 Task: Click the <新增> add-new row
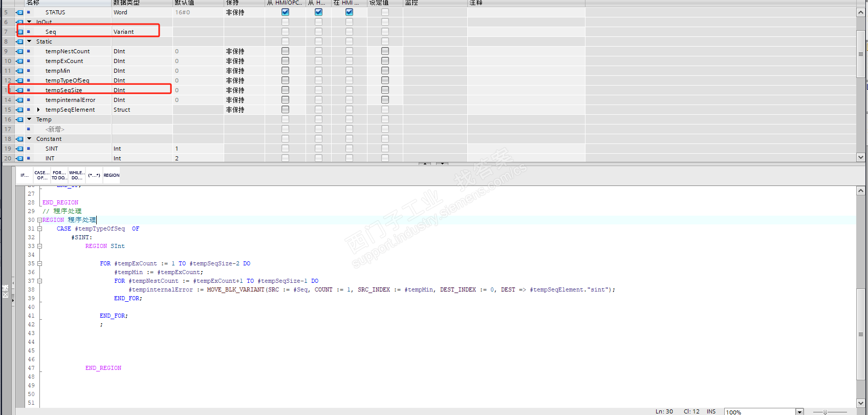point(55,129)
